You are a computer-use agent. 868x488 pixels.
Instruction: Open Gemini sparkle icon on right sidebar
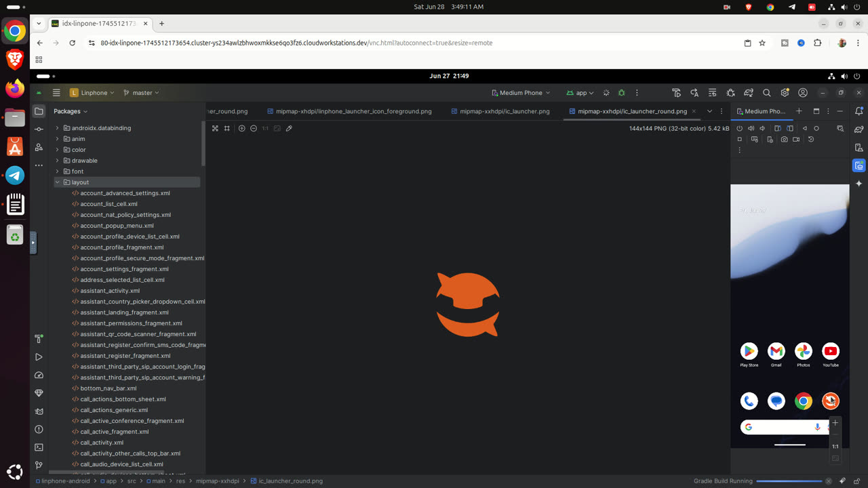859,184
